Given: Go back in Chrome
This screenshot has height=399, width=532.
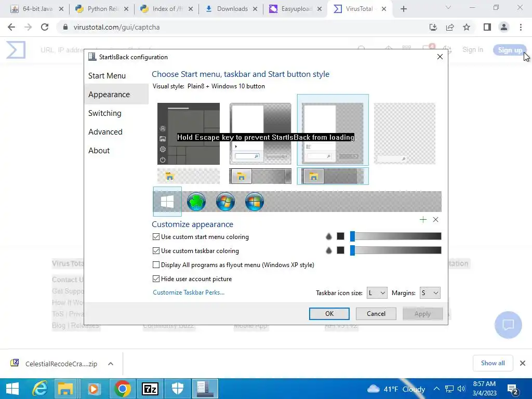Looking at the screenshot, I should [x=11, y=27].
